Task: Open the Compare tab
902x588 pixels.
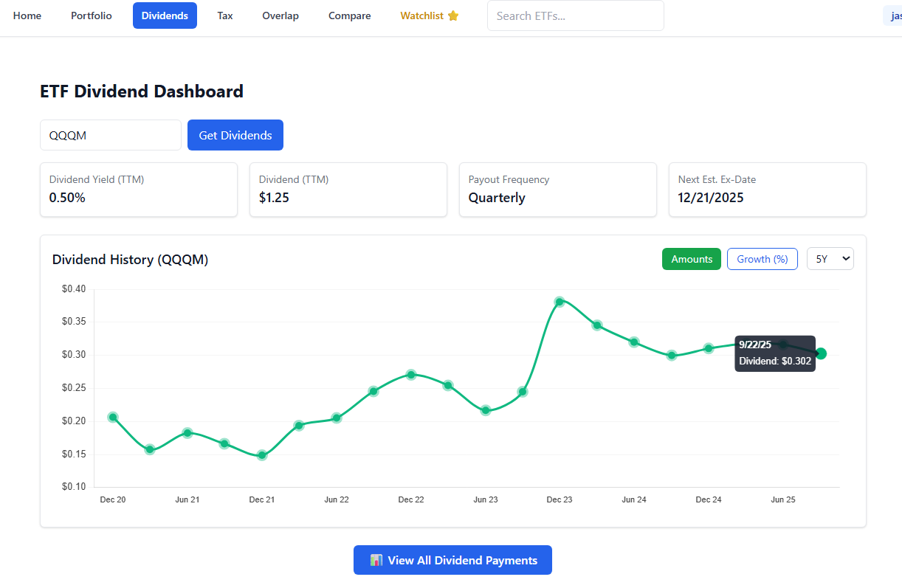Action: coord(349,15)
